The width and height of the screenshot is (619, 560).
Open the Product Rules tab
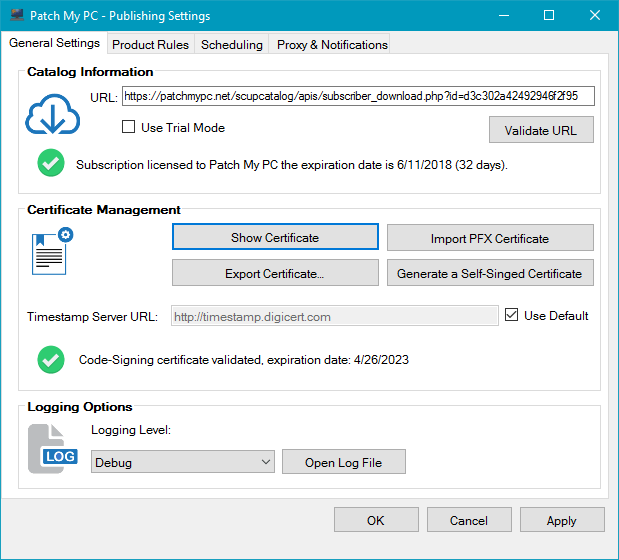pyautogui.click(x=150, y=45)
